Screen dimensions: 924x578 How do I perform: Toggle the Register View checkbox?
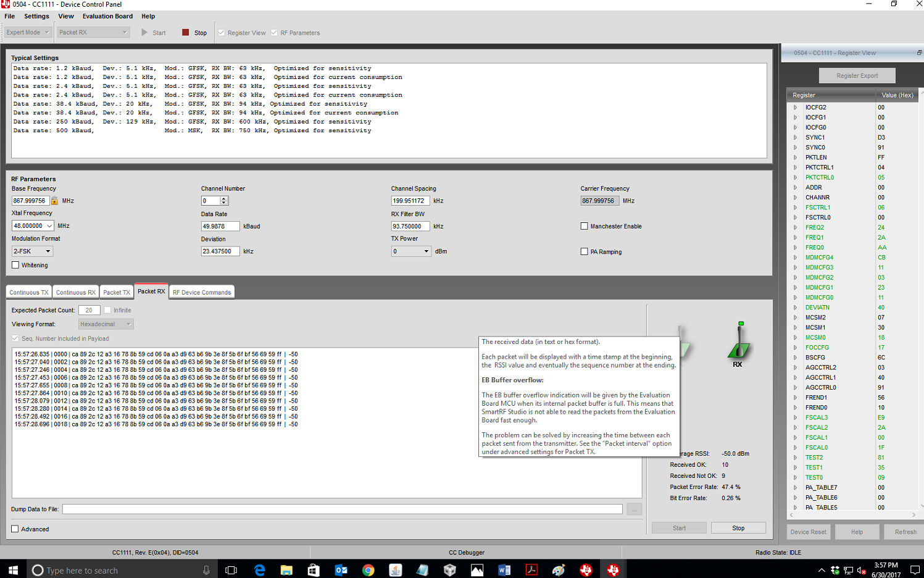click(221, 33)
